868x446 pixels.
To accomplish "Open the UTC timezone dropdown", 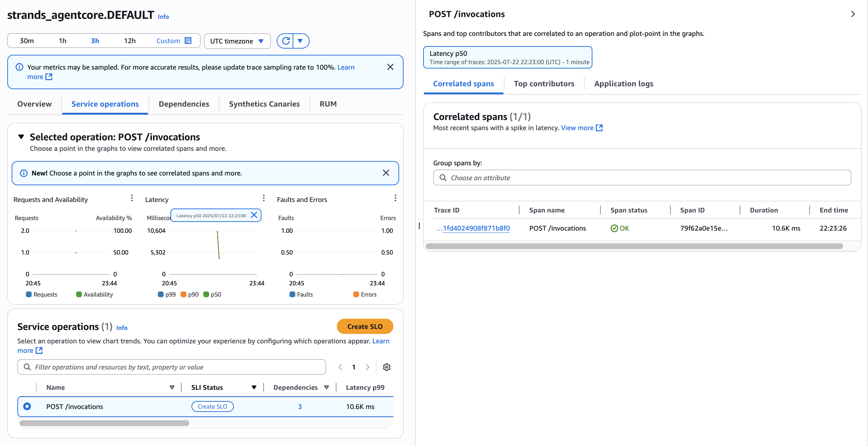I will pyautogui.click(x=237, y=41).
